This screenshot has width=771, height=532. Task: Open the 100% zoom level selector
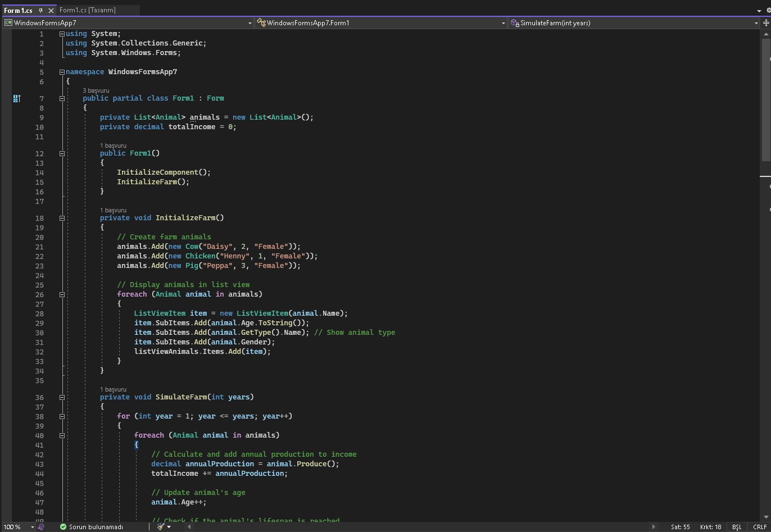[x=16, y=527]
